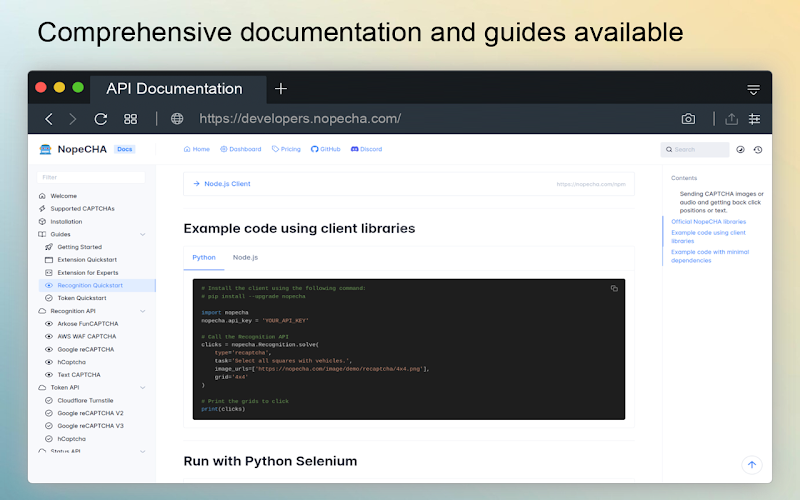Open the Node.js Client link
Viewport: 800px width, 500px height.
(227, 184)
